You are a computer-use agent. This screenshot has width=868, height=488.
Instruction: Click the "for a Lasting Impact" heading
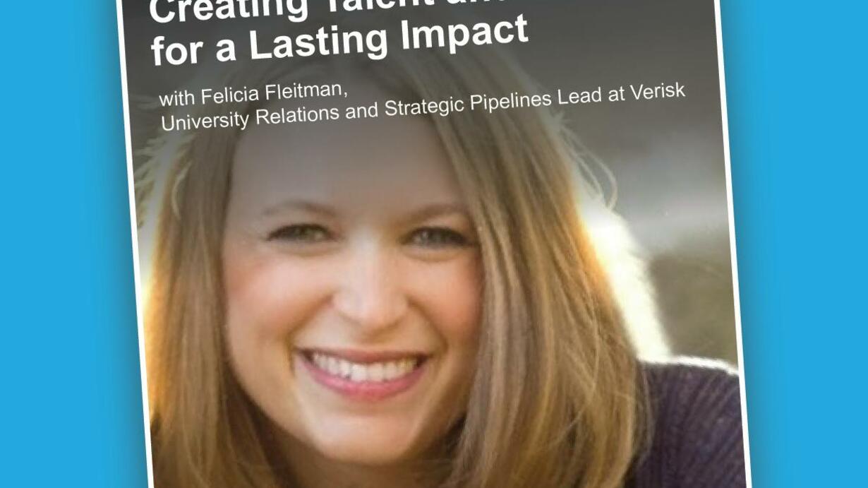[x=339, y=39]
